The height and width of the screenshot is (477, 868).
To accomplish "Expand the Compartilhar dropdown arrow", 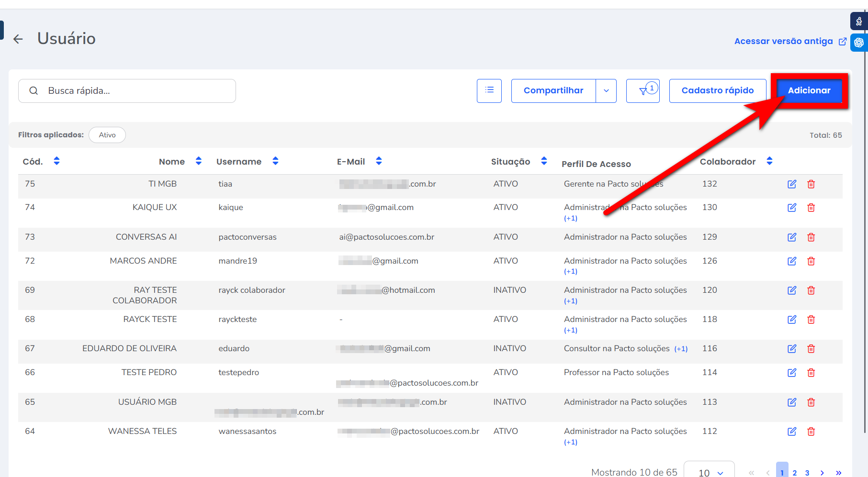I will pos(606,90).
